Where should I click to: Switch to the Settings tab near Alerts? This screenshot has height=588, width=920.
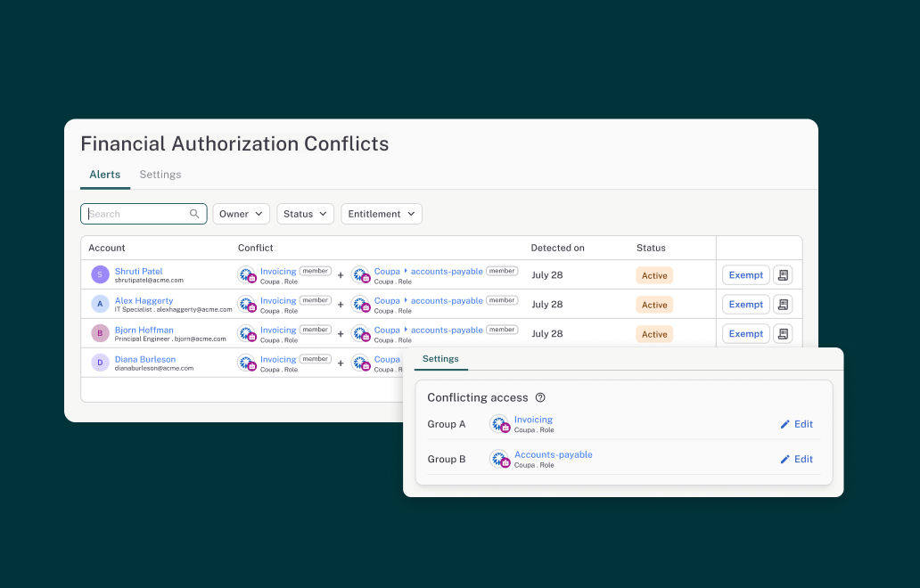pos(160,175)
